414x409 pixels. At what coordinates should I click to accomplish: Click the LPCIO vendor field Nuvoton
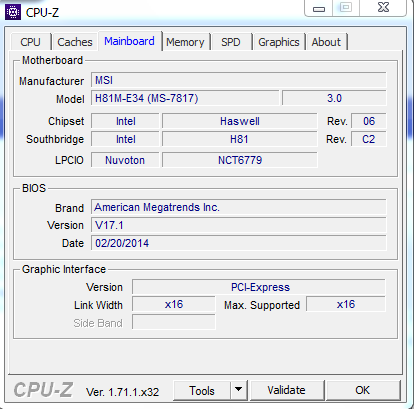click(125, 160)
